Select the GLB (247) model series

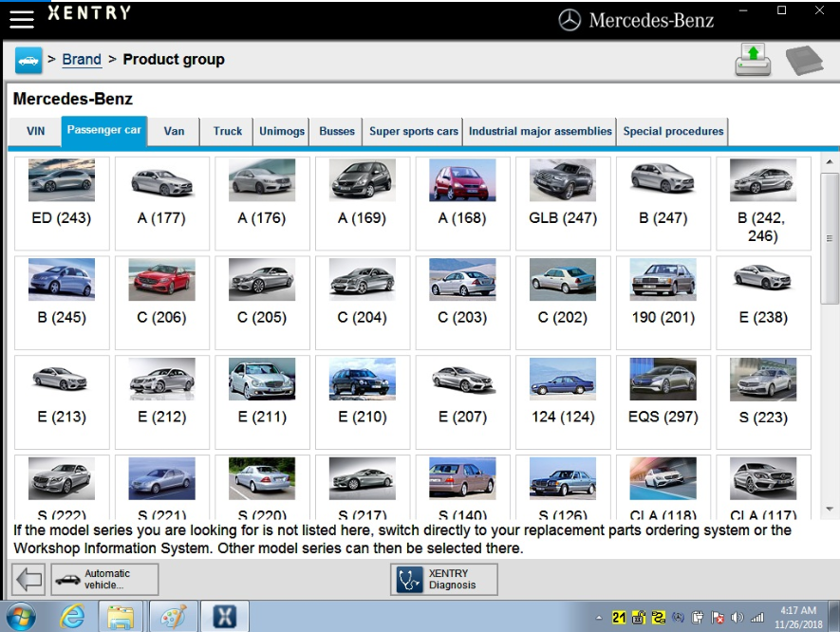pos(563,203)
